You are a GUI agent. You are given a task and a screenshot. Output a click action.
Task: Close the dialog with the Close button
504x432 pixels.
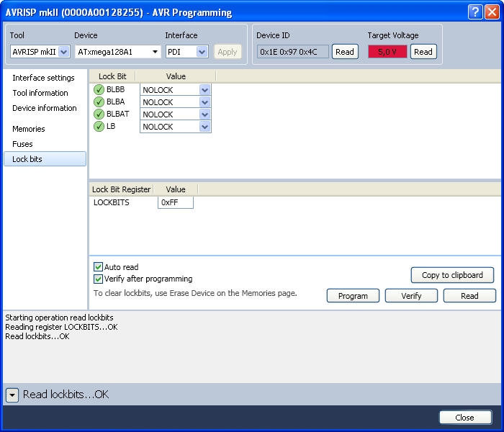465,417
